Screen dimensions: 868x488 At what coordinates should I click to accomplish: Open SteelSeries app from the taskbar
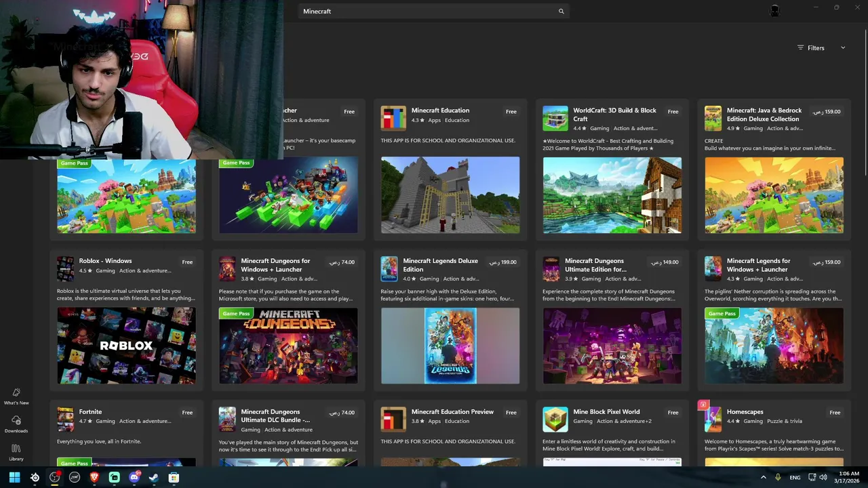(35, 477)
